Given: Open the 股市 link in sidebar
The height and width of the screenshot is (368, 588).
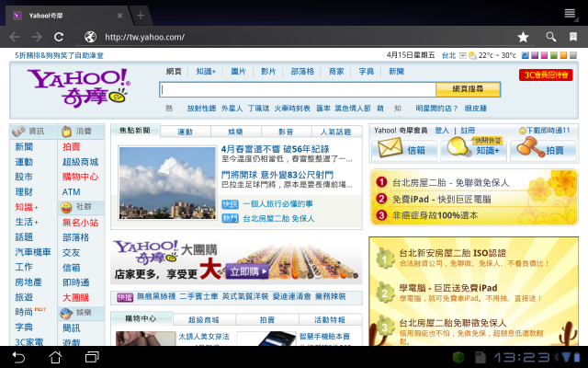Looking at the screenshot, I should point(24,177).
